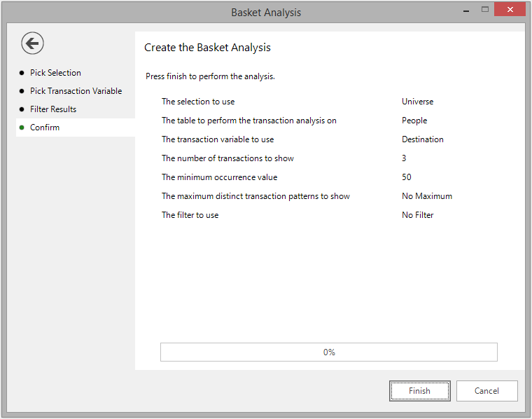Image resolution: width=532 pixels, height=419 pixels.
Task: Click 'The transaction variable to use' label
Action: 218,139
